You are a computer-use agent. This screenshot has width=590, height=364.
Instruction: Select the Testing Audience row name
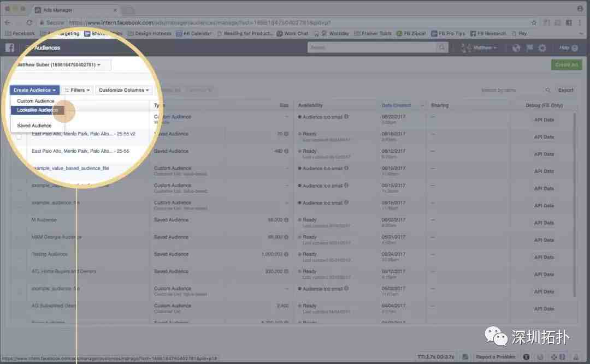pyautogui.click(x=50, y=254)
